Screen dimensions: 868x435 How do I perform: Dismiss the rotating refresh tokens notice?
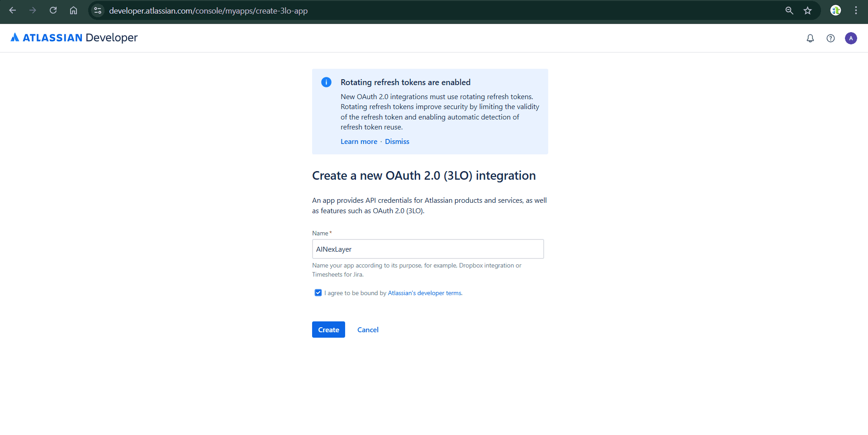click(397, 141)
